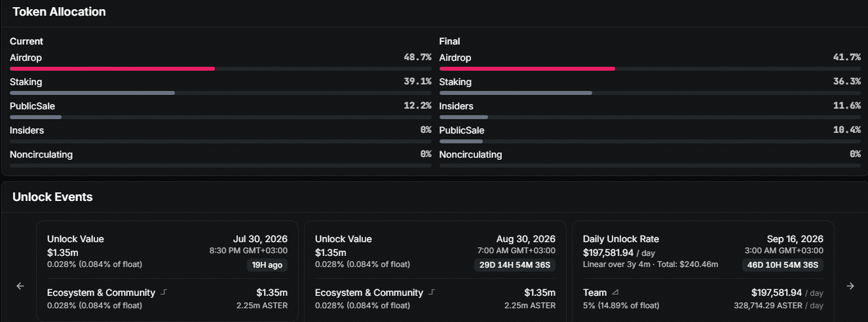Click linear unlock icon beside Team
868x322 pixels.
pyautogui.click(x=614, y=293)
